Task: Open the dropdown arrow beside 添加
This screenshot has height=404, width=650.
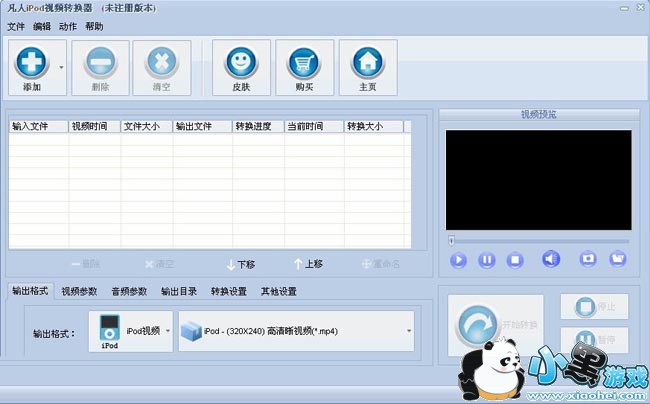Action: [61, 67]
